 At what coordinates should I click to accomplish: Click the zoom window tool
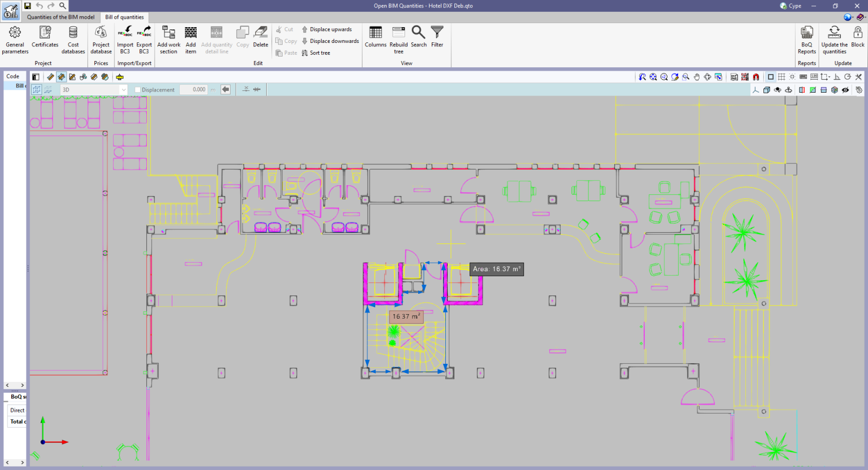tap(685, 77)
